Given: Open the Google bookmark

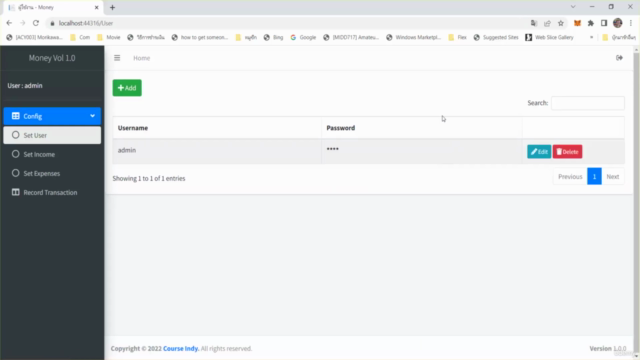Looking at the screenshot, I should [303, 37].
